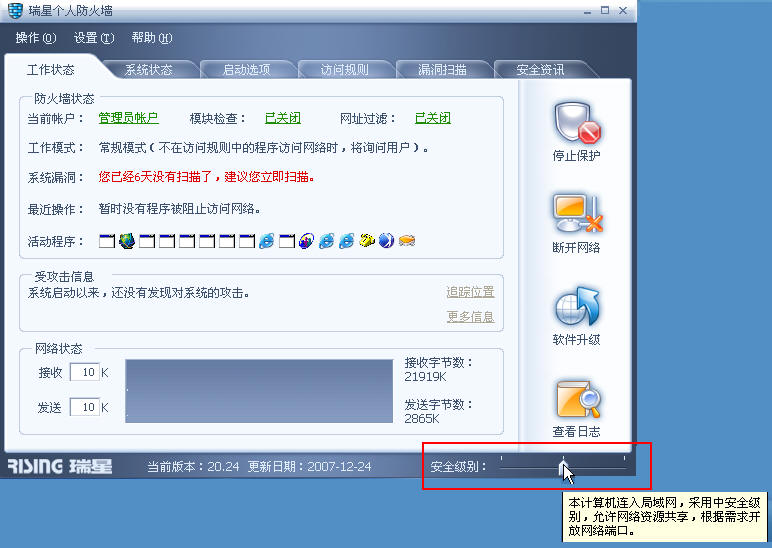Maximize the 瑞星个人防火墙 window
Screen dimensions: 772x548
tap(605, 10)
